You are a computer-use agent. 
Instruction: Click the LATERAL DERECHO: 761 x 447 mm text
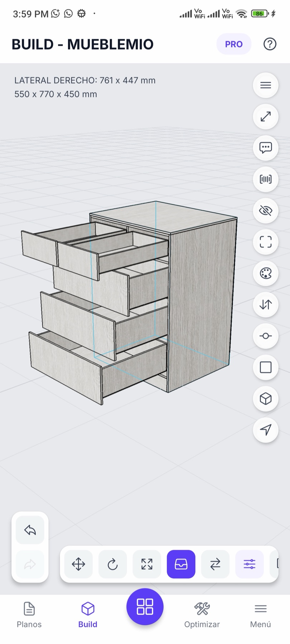tap(85, 80)
